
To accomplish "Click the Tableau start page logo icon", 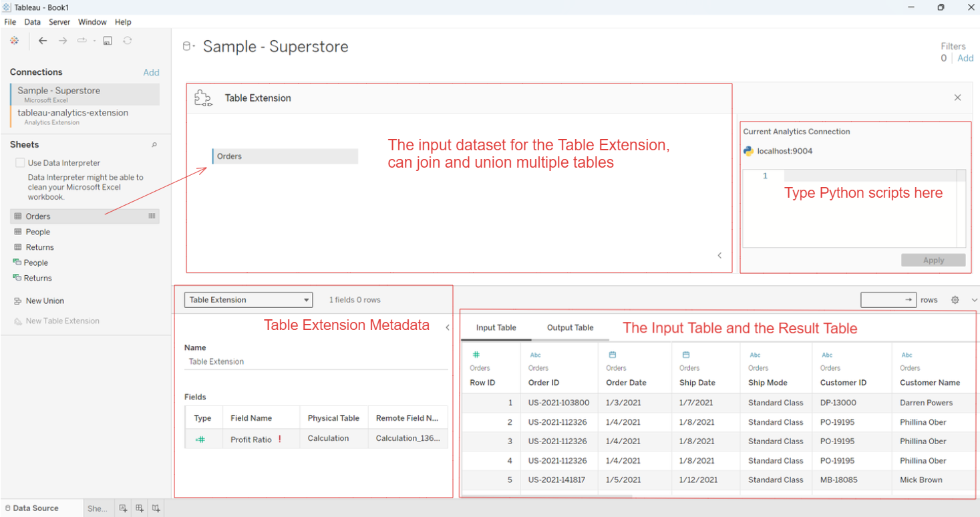I will (x=14, y=41).
